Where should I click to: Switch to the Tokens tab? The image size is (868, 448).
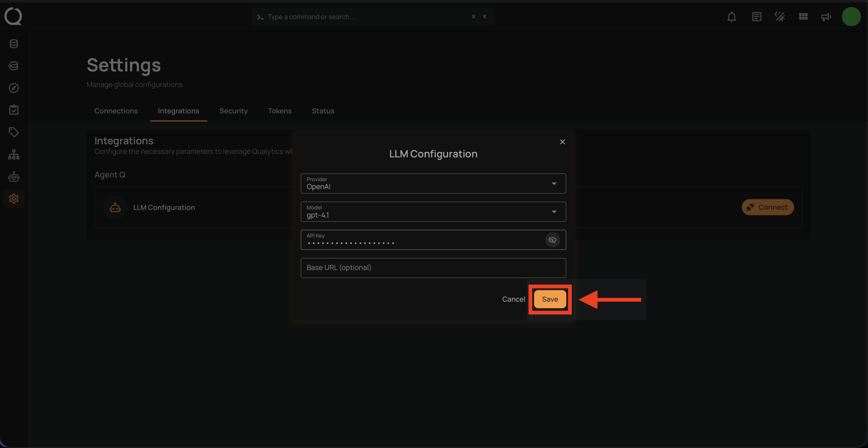coord(280,111)
